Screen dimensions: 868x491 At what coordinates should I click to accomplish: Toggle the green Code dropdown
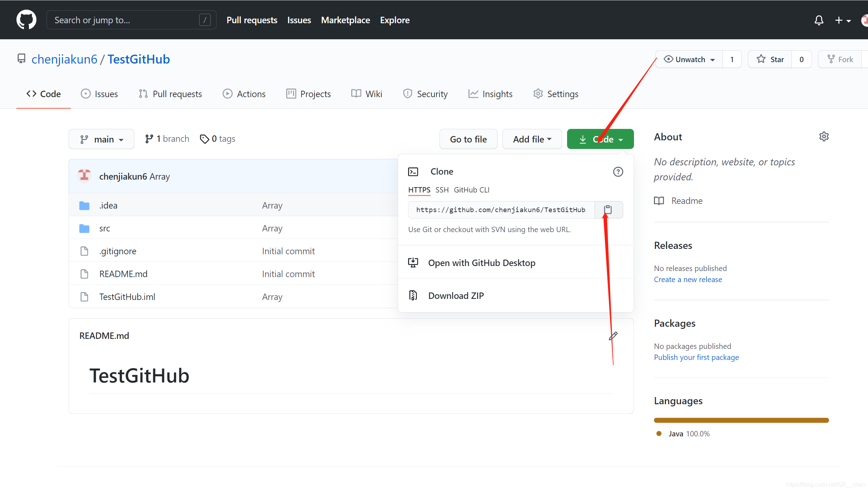(600, 139)
